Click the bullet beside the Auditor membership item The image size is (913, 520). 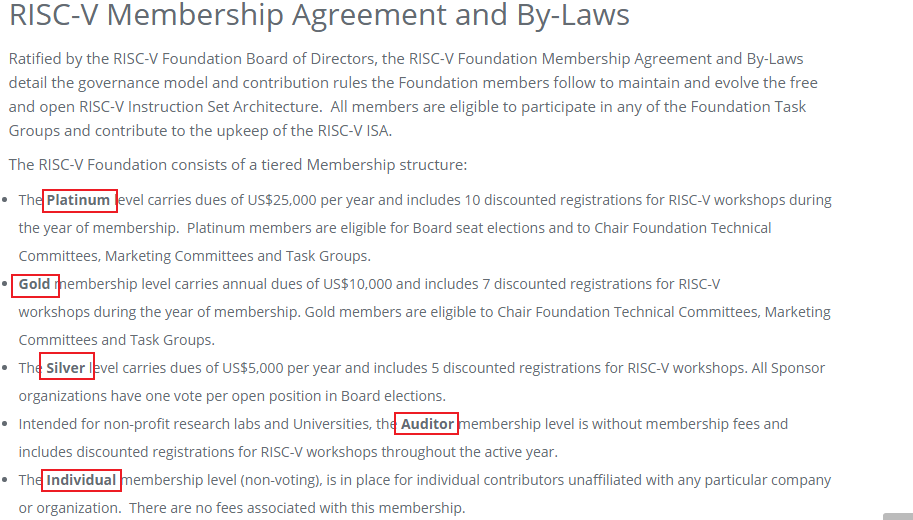pyautogui.click(x=5, y=424)
